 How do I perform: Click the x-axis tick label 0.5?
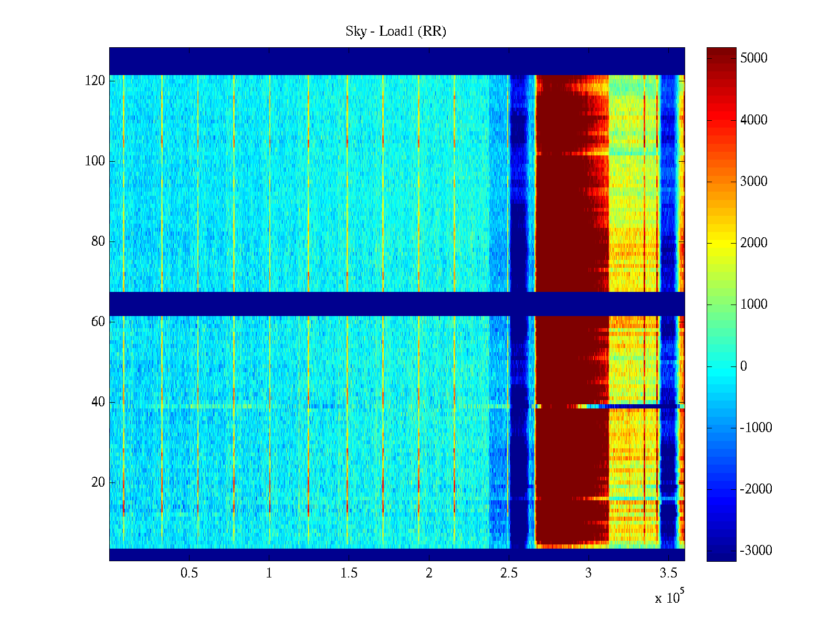pos(189,573)
